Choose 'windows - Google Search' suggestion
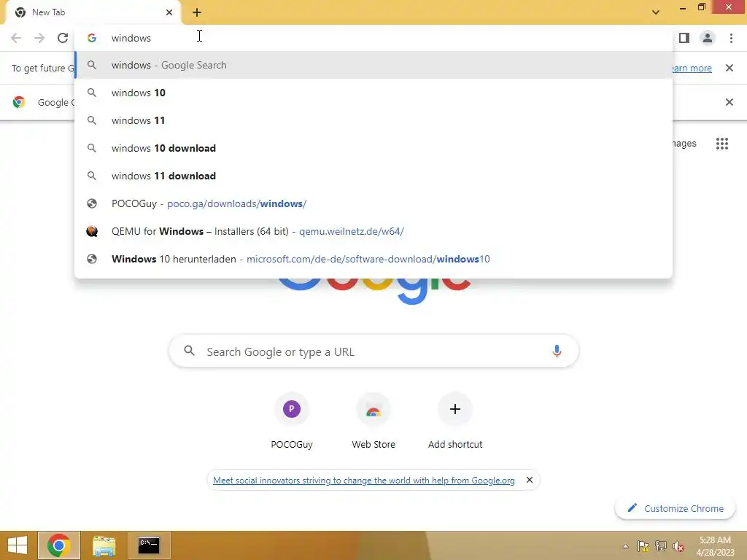 click(373, 65)
